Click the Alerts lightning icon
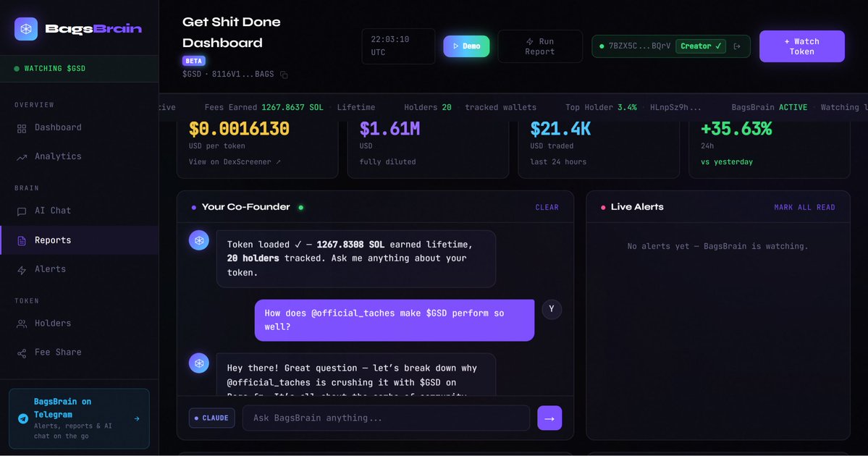The height and width of the screenshot is (456, 868). pyautogui.click(x=22, y=270)
